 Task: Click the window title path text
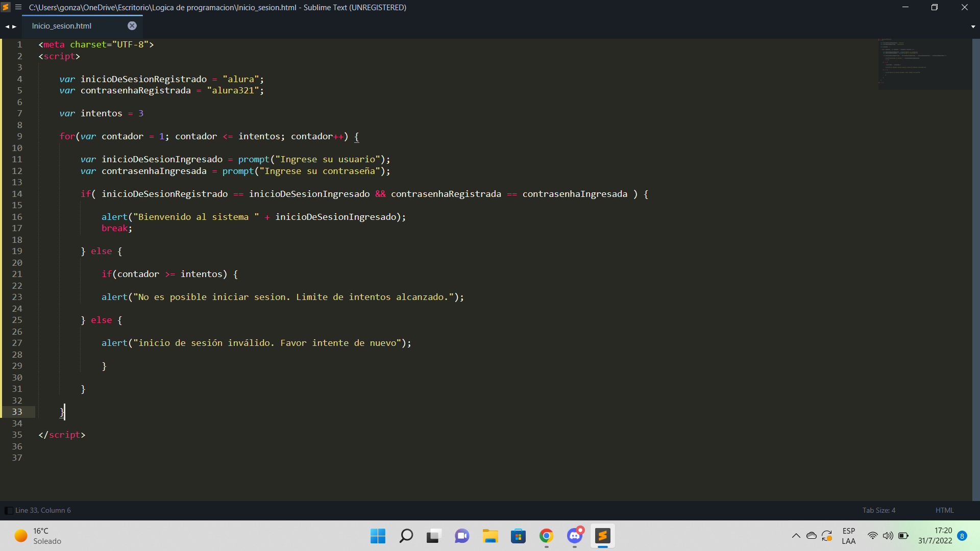[217, 7]
